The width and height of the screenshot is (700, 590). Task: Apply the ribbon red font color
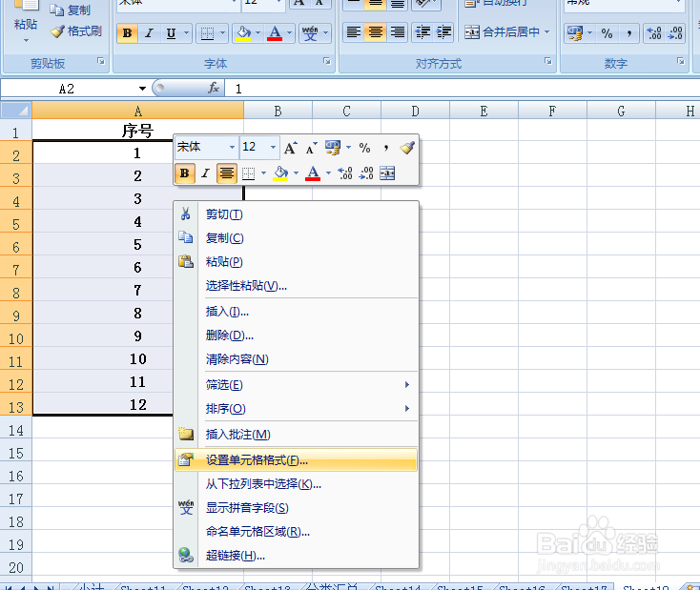pos(275,33)
